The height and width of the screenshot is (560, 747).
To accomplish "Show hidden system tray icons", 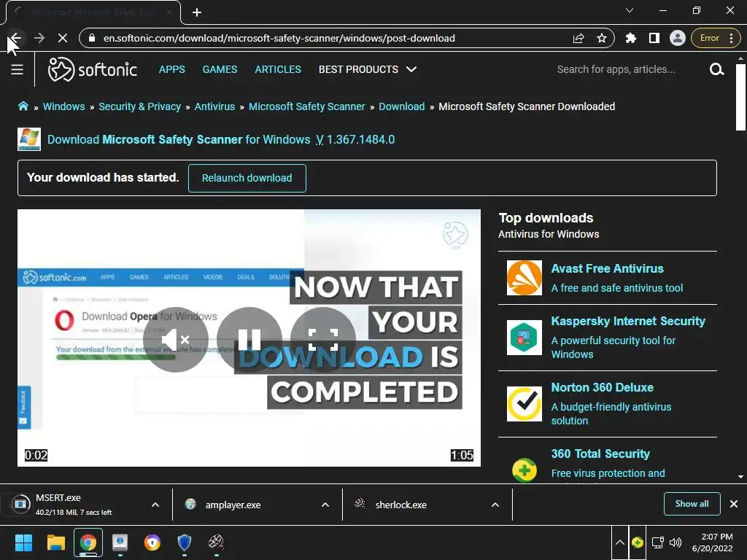I will tap(620, 542).
